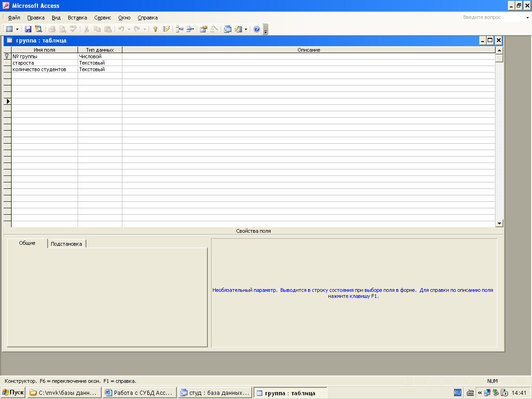The image size is (532, 399).
Task: Open Print Preview
Action: pyautogui.click(x=62, y=29)
